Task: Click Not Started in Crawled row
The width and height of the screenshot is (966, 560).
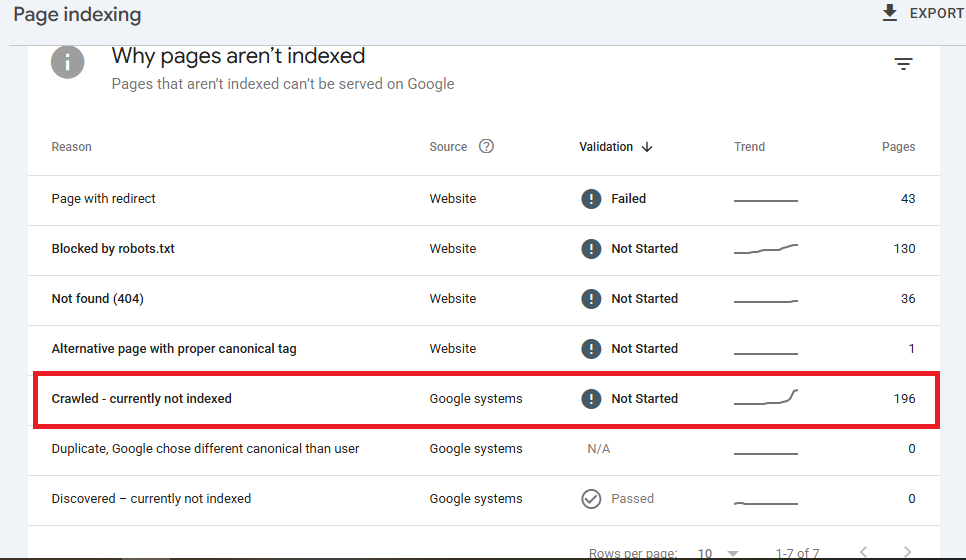Action: pos(644,399)
